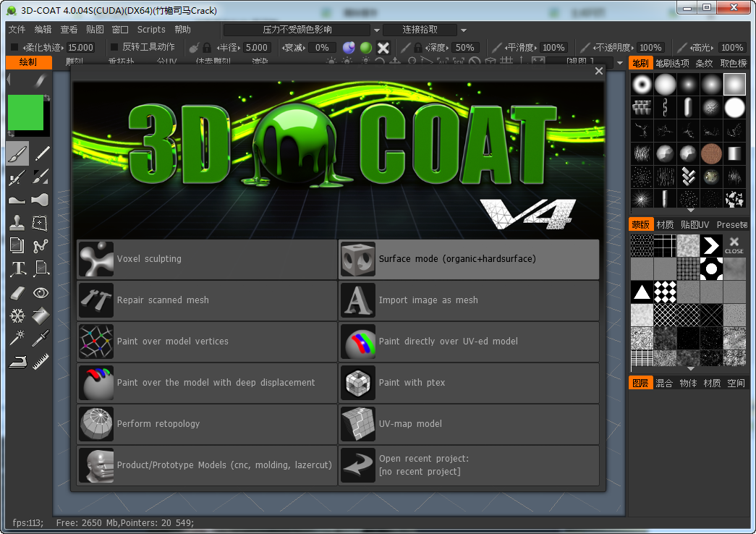The width and height of the screenshot is (756, 534).
Task: Select the eraser tool in left toolbar
Action: coord(17,293)
